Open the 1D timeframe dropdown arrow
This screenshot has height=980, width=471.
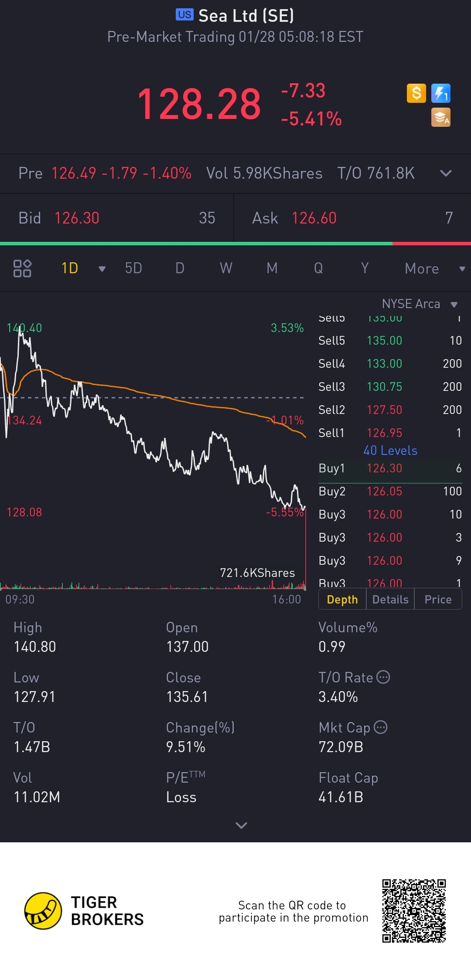click(102, 269)
